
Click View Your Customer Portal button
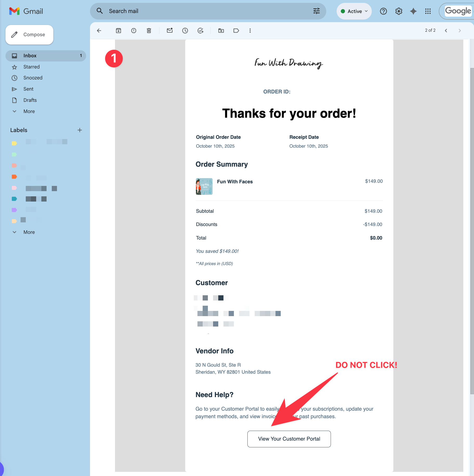[x=289, y=439]
